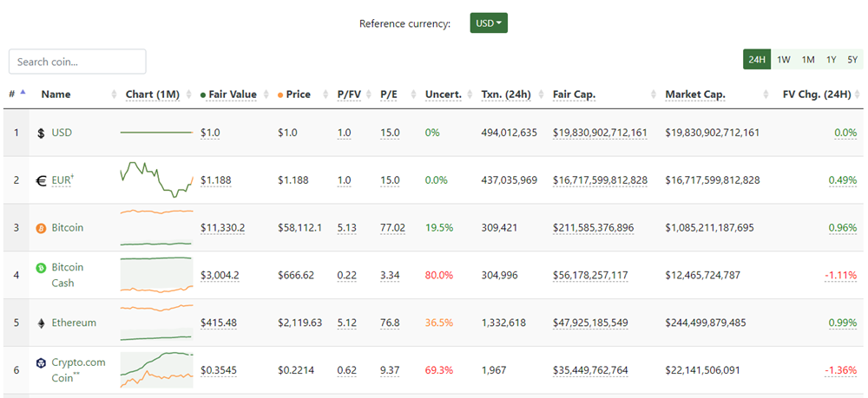Screen dimensions: 868x398
Task: Switch time range to 5Y
Action: (852, 60)
